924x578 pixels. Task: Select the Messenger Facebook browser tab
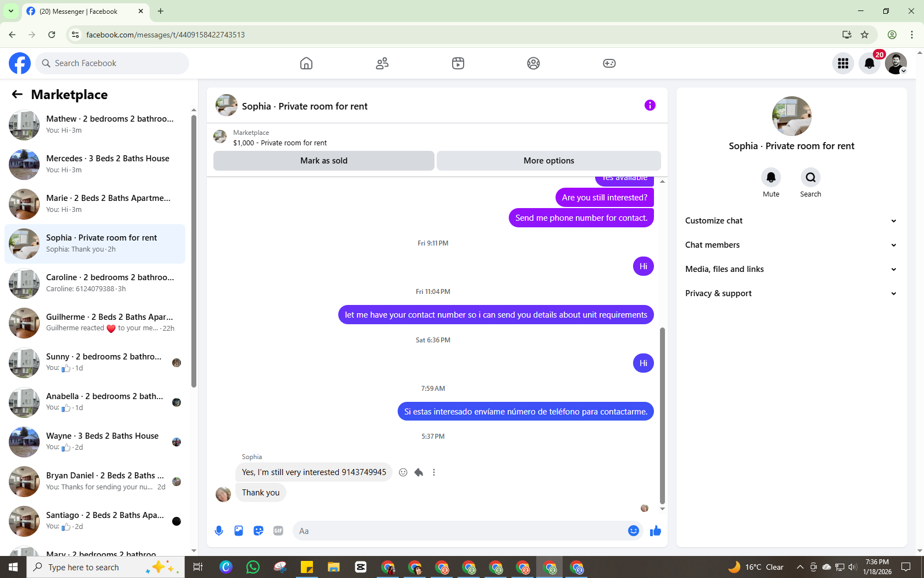(x=85, y=12)
